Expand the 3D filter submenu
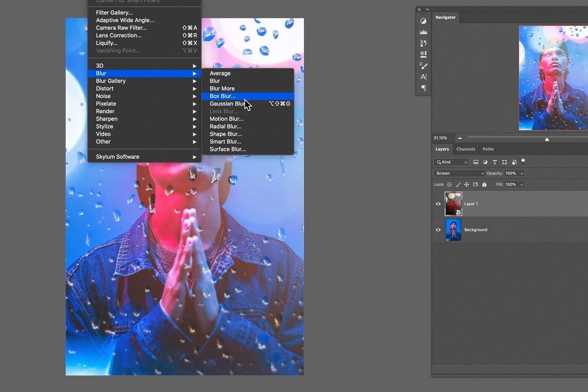Image resolution: width=588 pixels, height=392 pixels. pos(145,66)
